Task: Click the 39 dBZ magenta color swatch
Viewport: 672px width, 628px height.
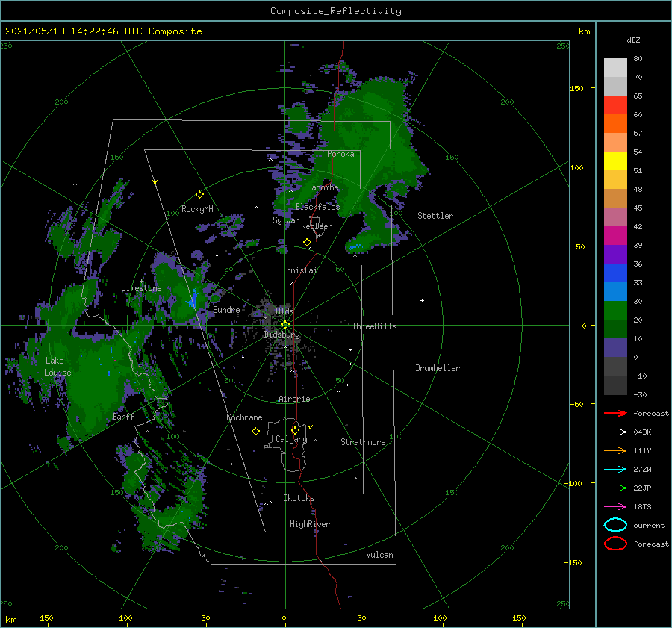Action: [615, 235]
